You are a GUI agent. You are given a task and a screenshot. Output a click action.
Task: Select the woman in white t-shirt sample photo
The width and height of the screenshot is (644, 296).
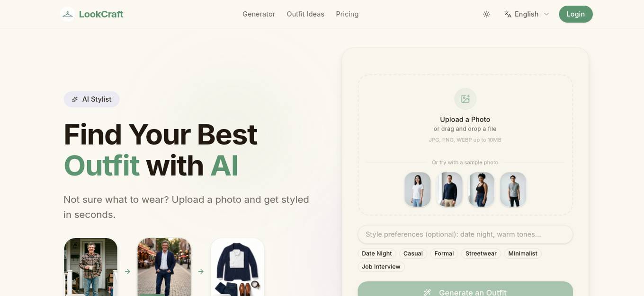point(417,189)
